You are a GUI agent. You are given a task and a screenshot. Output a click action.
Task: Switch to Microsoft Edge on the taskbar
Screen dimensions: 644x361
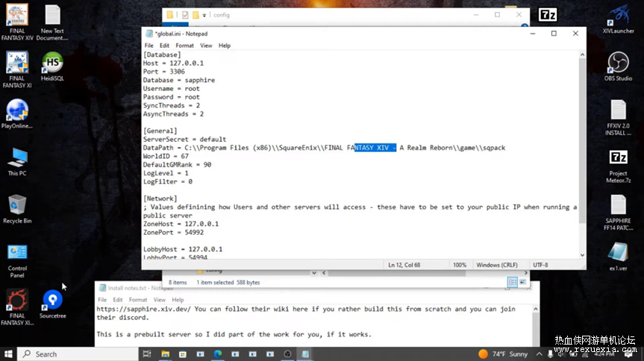pos(218,354)
